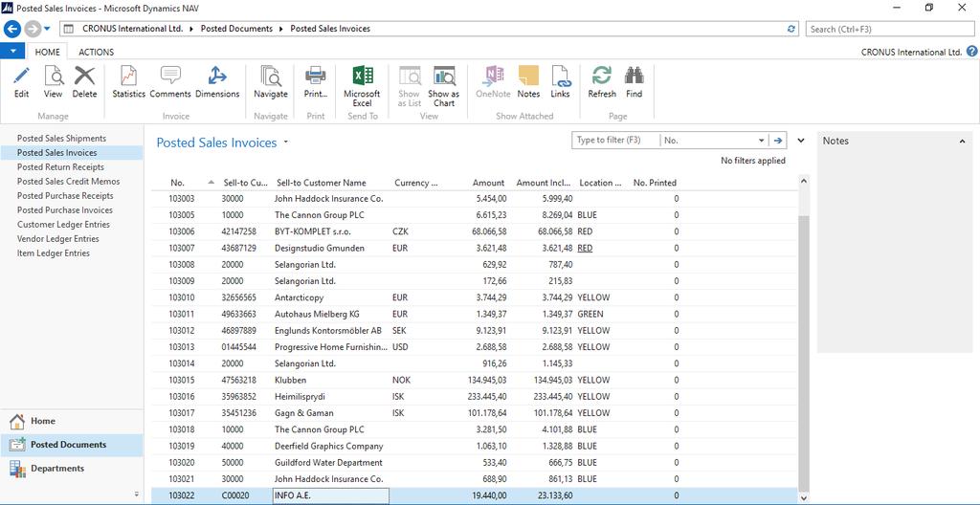Screen dimensions: 980x505
Task: Click the RED location link for 103007
Action: (585, 248)
